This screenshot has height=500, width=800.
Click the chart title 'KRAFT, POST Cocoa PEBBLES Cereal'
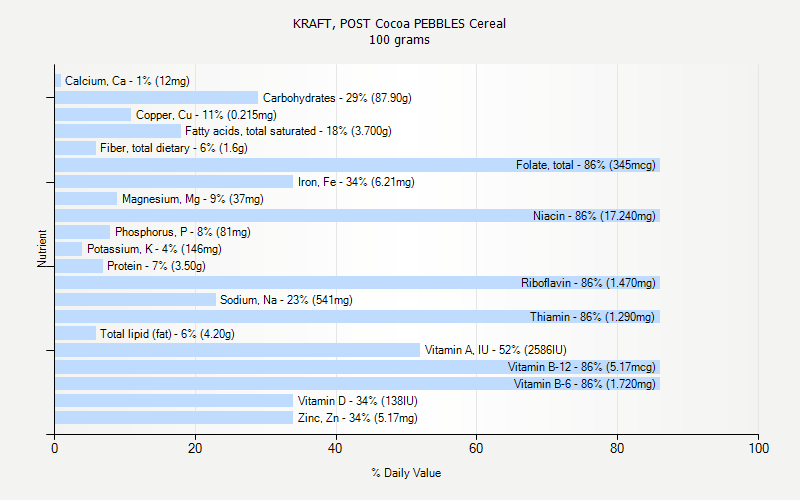[399, 24]
